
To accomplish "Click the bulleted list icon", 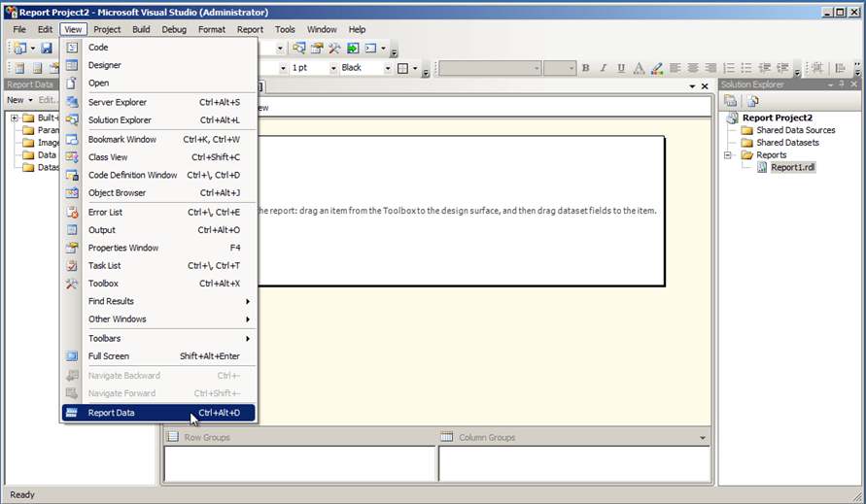I will 746,68.
